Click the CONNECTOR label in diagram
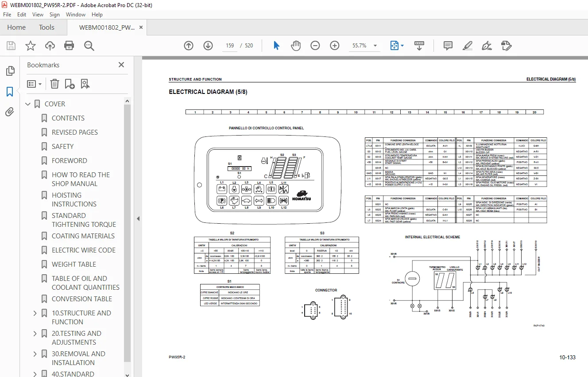588x377 pixels. tap(326, 290)
